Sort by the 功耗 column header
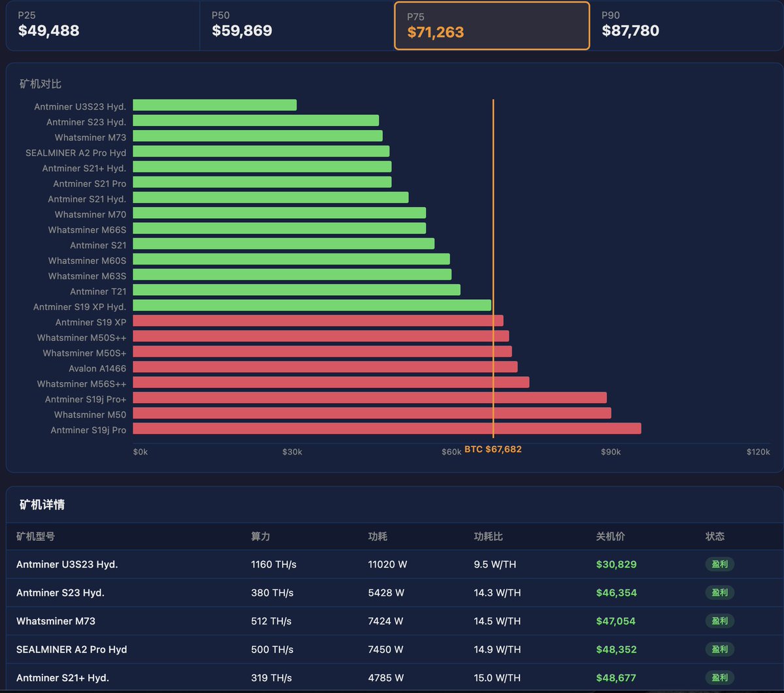This screenshot has height=693, width=784. click(378, 536)
